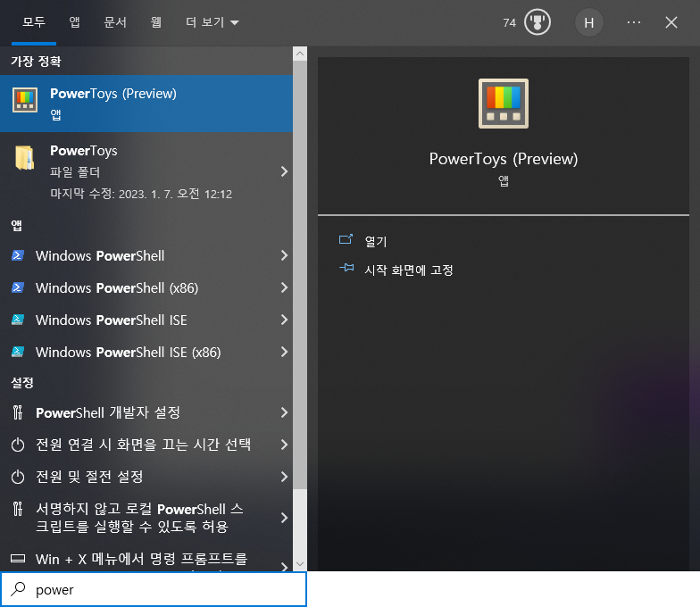Switch to the 웹 tab

tap(155, 21)
